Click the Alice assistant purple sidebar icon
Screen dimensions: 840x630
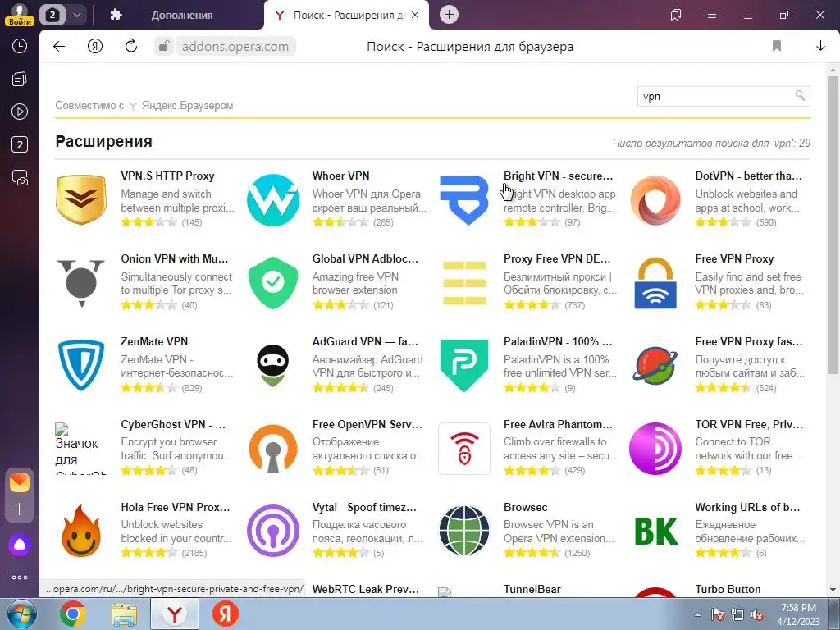(x=20, y=545)
